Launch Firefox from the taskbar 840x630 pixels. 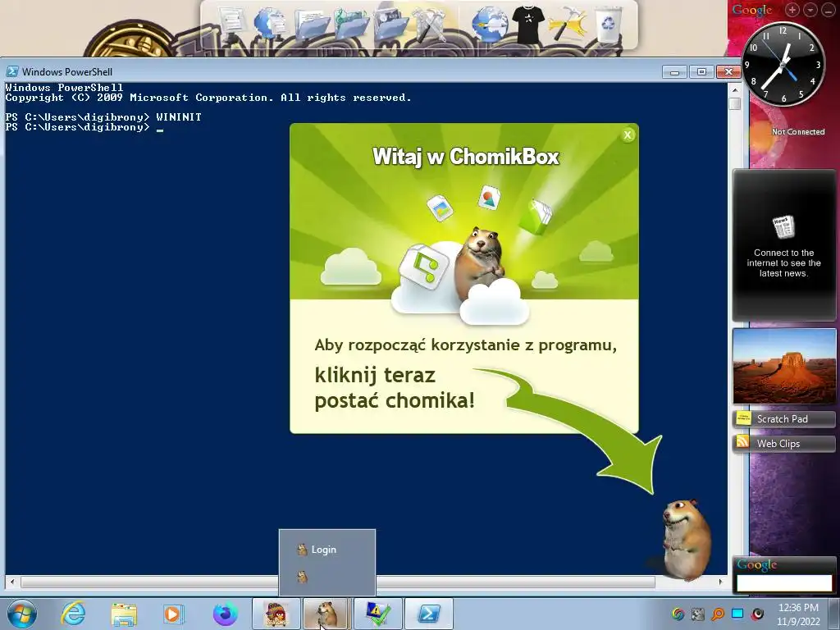point(225,614)
